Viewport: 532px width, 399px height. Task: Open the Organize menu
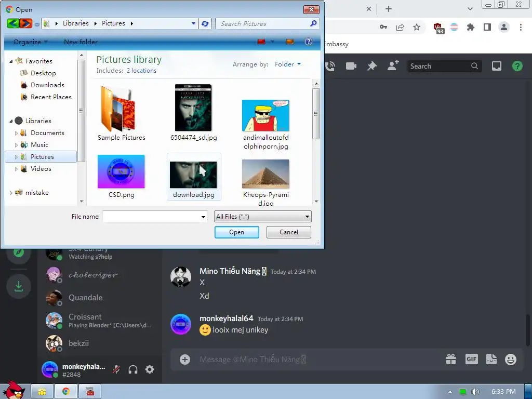[31, 42]
